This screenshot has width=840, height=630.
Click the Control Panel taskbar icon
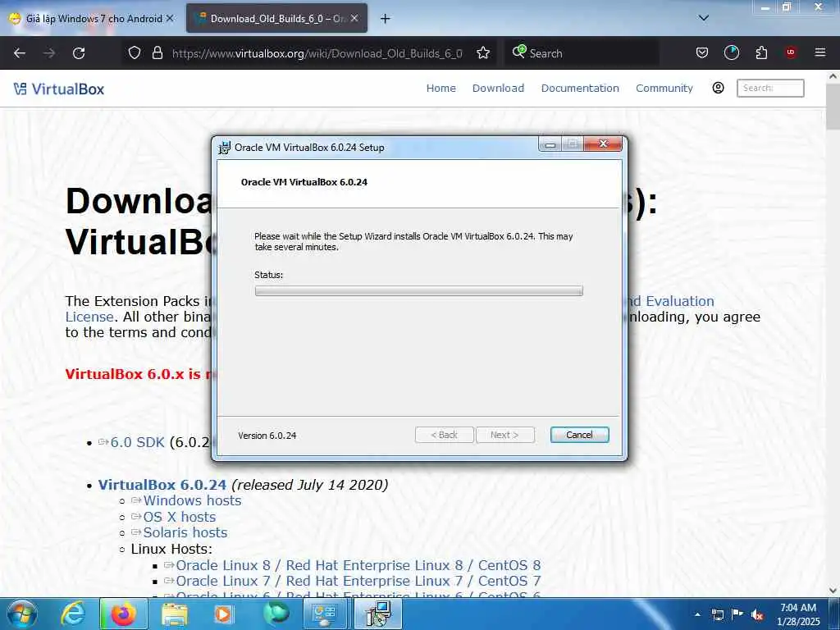325,614
